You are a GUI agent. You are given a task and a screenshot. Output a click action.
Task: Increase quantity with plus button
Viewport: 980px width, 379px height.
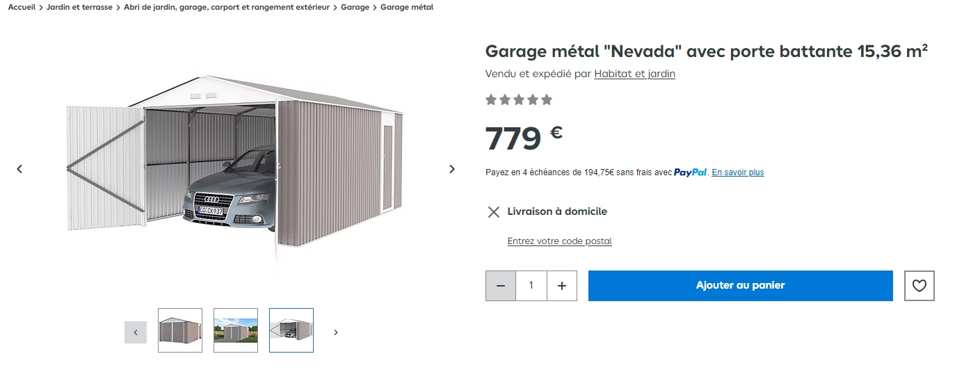click(562, 286)
